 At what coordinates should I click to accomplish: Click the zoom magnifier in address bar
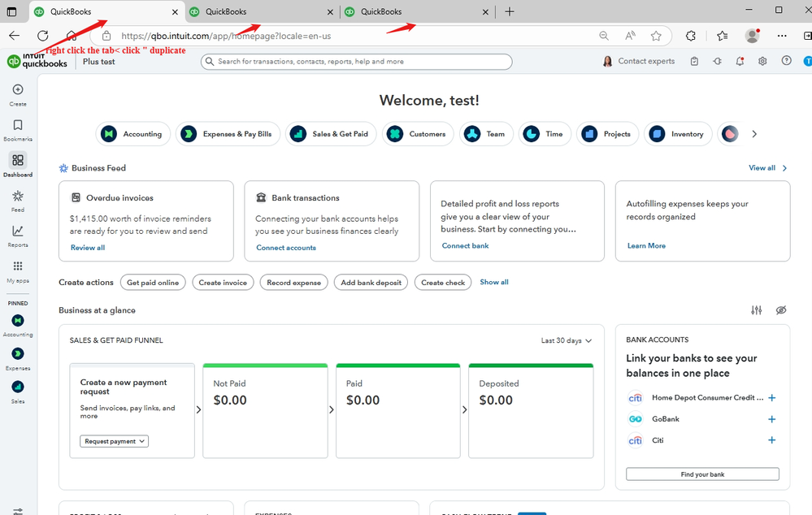pyautogui.click(x=604, y=36)
